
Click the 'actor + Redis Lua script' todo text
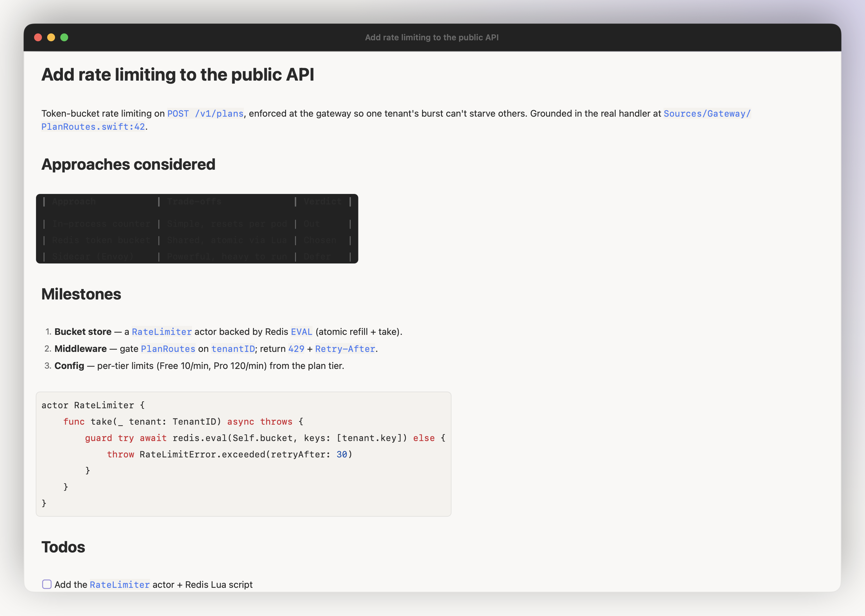tap(202, 585)
